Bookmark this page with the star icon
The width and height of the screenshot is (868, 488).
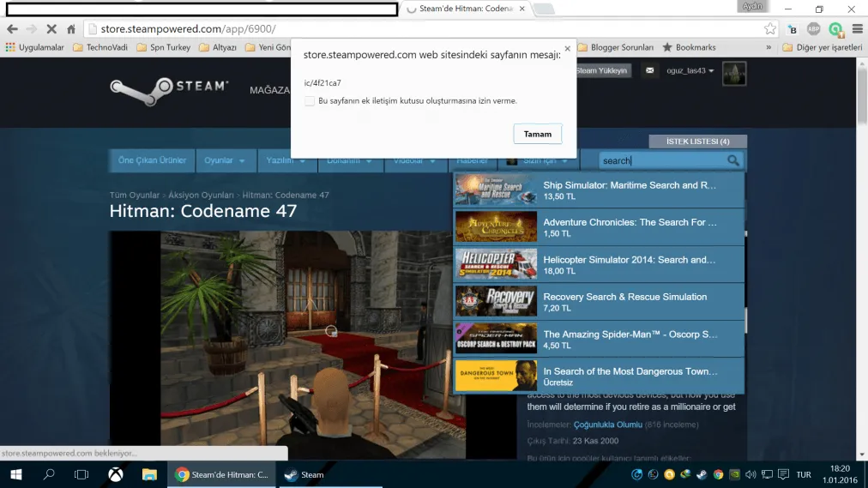(x=770, y=29)
